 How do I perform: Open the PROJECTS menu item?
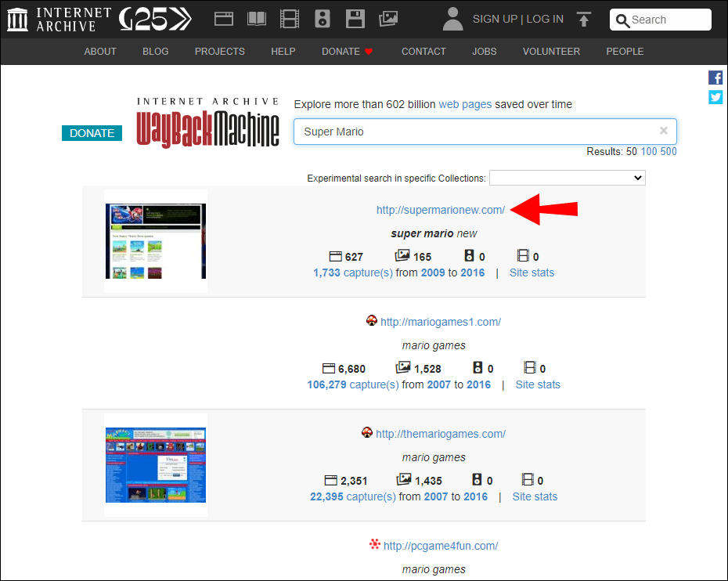coord(220,52)
